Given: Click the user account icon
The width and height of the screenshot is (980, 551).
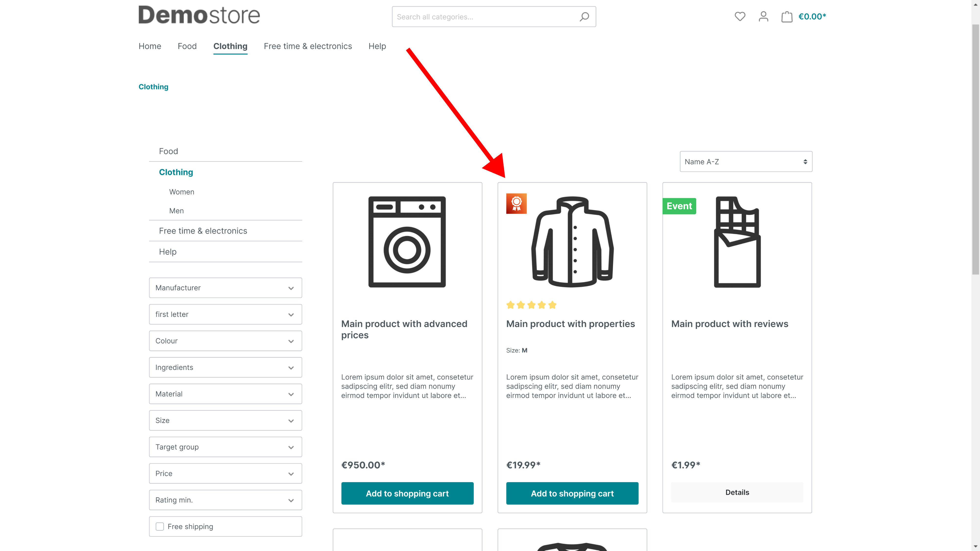Looking at the screenshot, I should pyautogui.click(x=763, y=16).
